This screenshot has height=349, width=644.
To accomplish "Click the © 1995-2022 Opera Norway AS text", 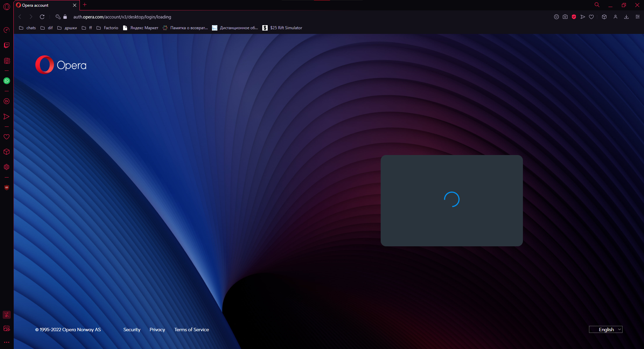I will 68,330.
